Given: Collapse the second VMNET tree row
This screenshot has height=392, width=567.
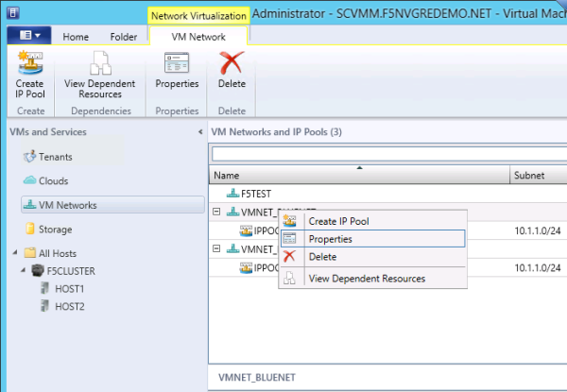Looking at the screenshot, I should point(217,249).
